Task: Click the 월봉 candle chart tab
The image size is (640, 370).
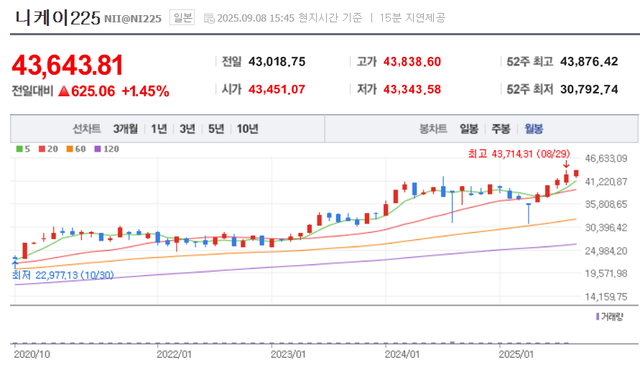Action: point(533,129)
